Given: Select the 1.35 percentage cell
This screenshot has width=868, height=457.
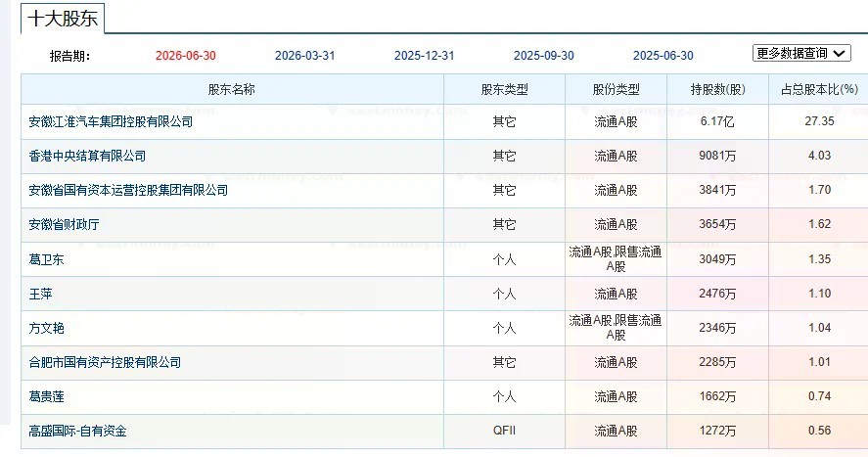Looking at the screenshot, I should [819, 259].
